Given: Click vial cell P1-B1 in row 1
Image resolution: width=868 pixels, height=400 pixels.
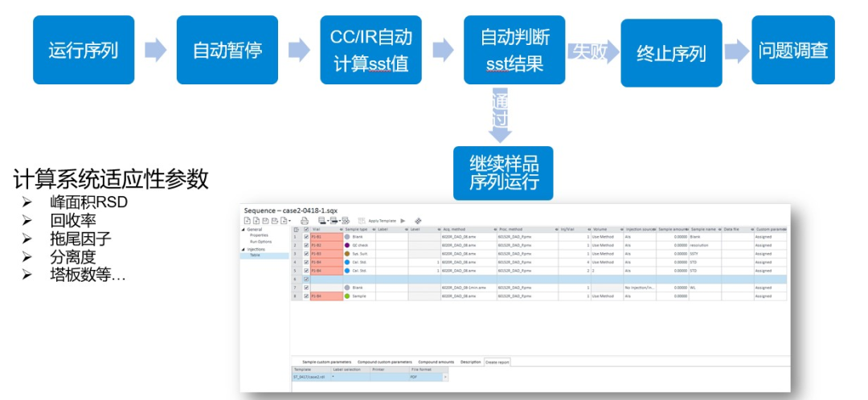Looking at the screenshot, I should pos(326,237).
